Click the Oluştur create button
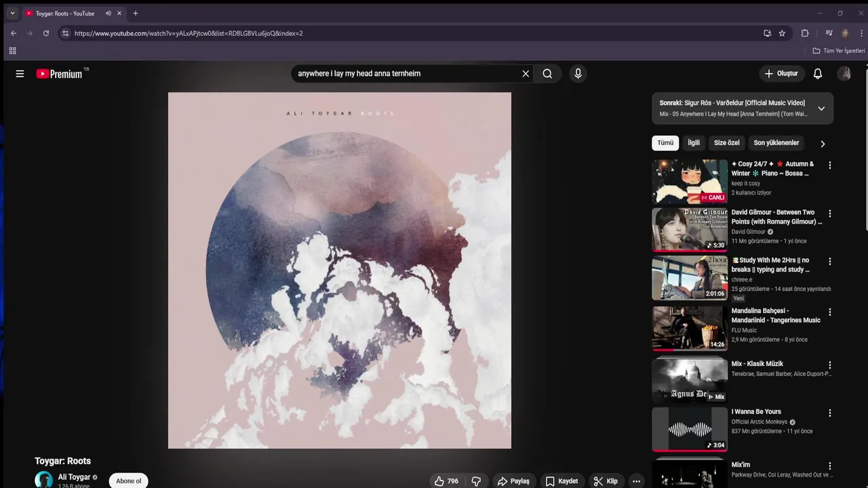 pyautogui.click(x=781, y=73)
